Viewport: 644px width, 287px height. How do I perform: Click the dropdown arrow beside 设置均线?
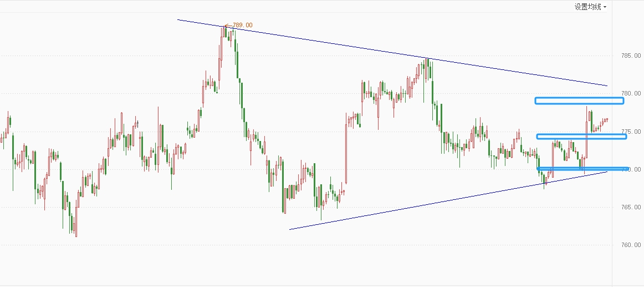tap(605, 7)
